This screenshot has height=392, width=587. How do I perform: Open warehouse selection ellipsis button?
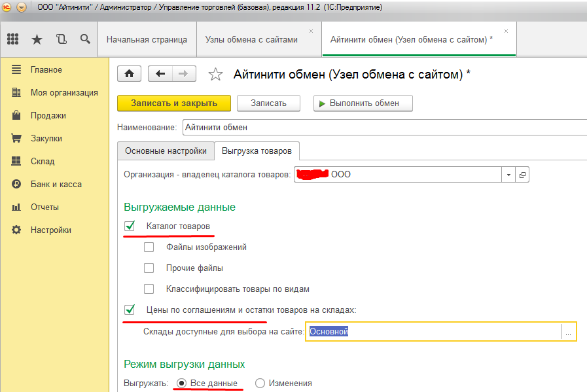click(x=568, y=332)
